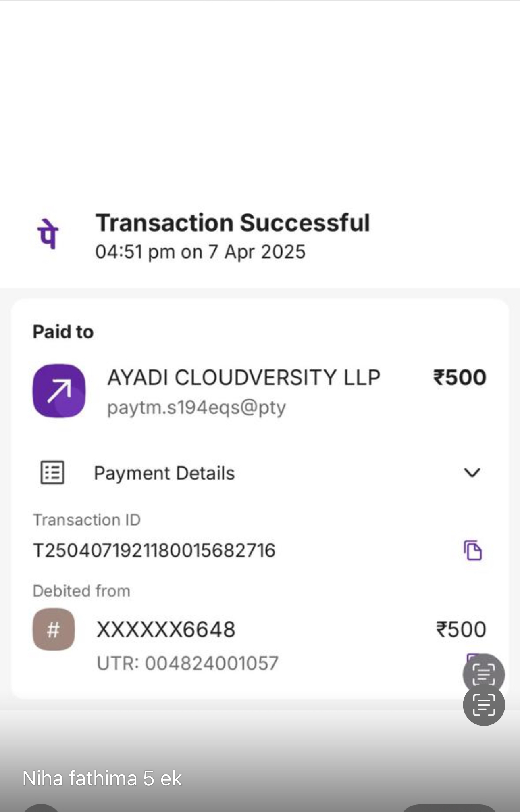The height and width of the screenshot is (812, 520).
Task: Tap the purple arrow payee icon
Action: [59, 390]
